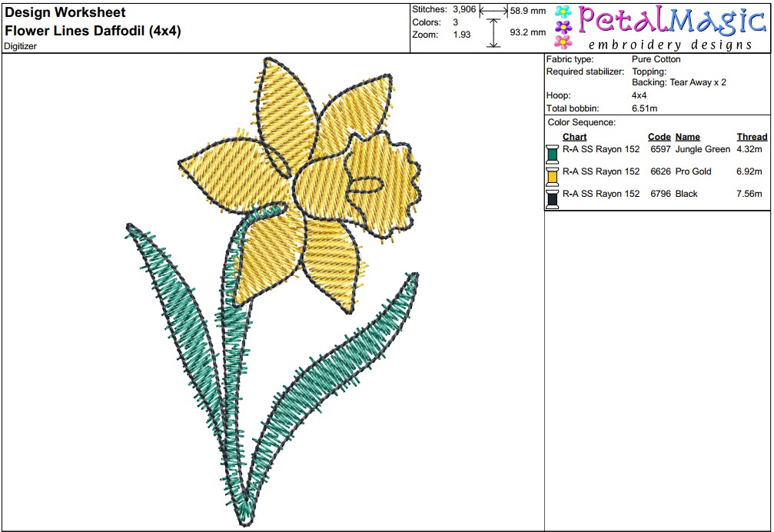Click the horizontal width dimension arrow icon

point(493,10)
